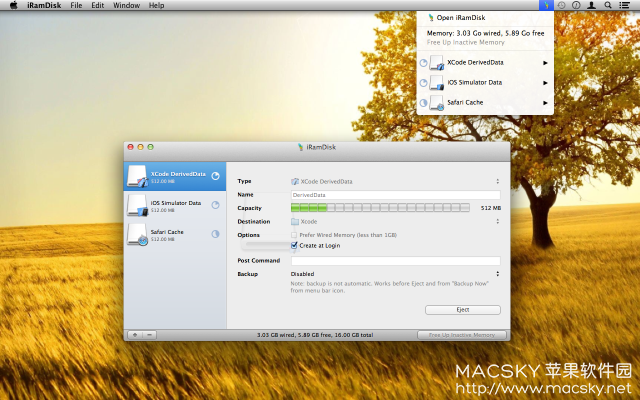
Task: Open the iRamDisk application menu
Action: pyautogui.click(x=44, y=5)
